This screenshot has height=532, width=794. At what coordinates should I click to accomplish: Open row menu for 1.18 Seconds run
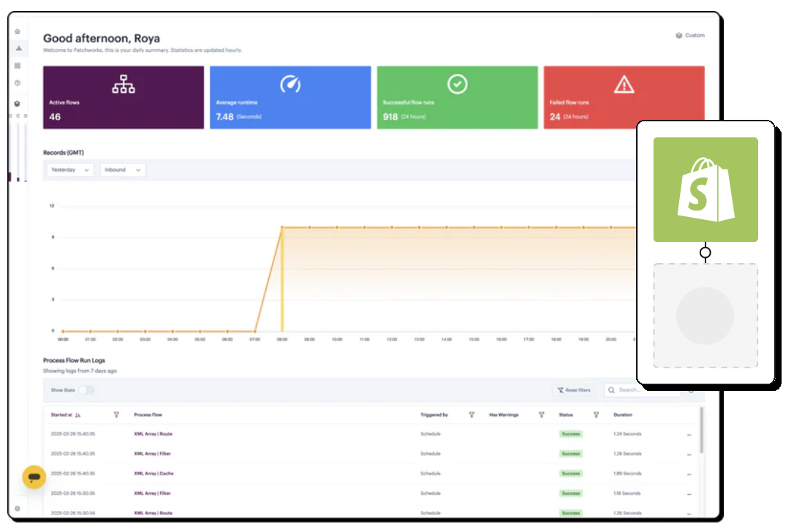point(689,494)
